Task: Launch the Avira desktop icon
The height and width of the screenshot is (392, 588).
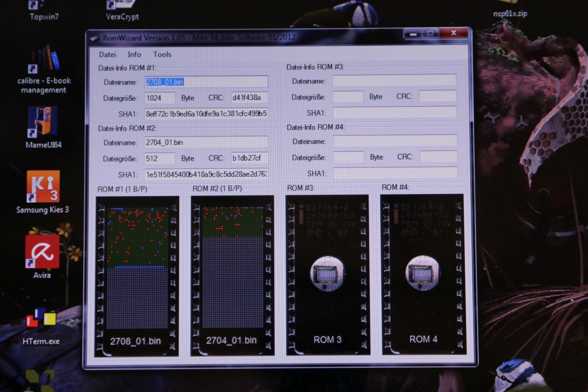Action: coord(42,256)
